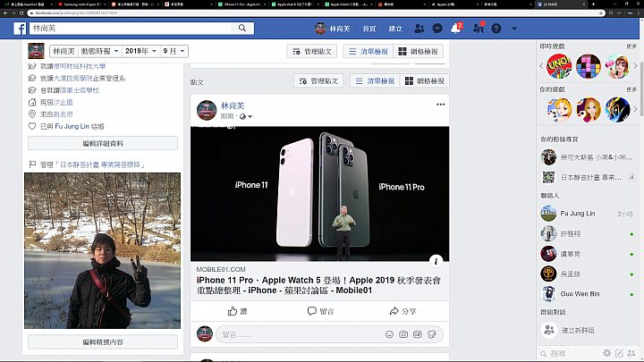The width and height of the screenshot is (644, 362).
Task: Open the post options three-dots menu
Action: 440,105
